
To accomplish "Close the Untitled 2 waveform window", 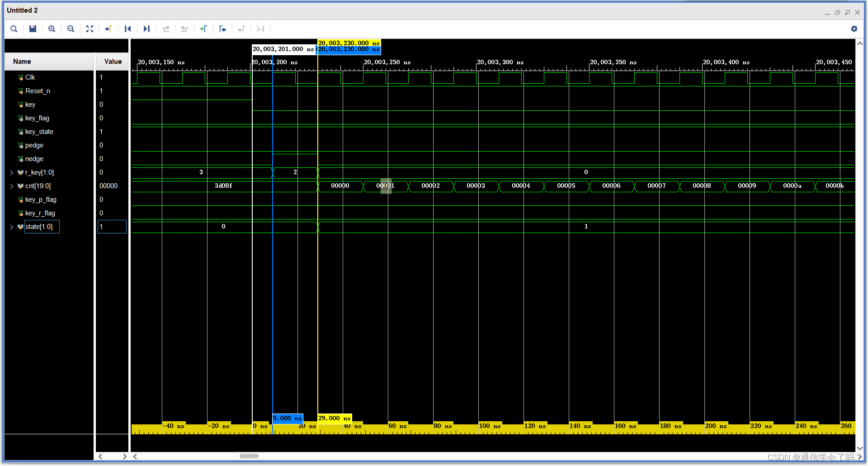I will point(857,13).
